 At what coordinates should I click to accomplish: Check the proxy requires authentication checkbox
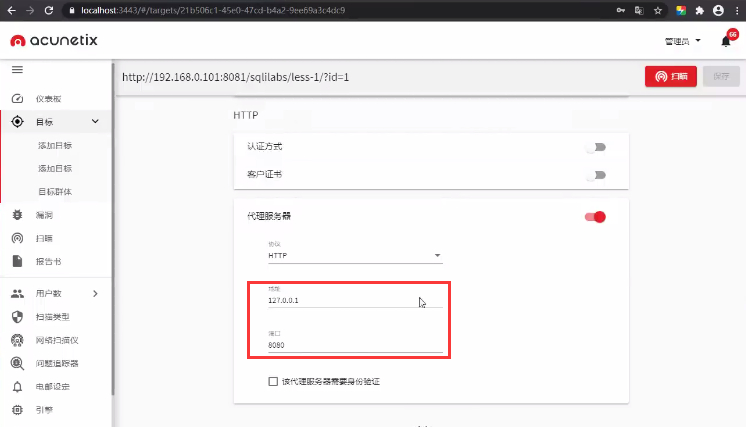pyautogui.click(x=273, y=381)
